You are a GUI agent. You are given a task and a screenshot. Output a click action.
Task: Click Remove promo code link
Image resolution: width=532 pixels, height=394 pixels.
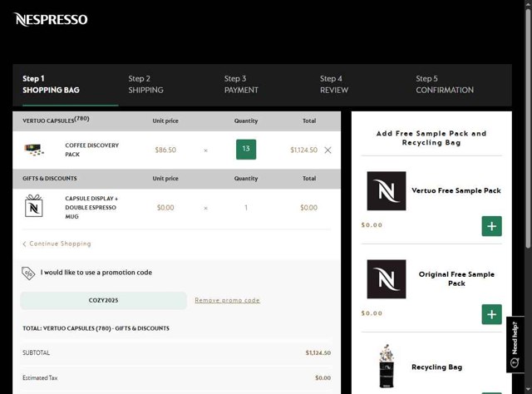coord(227,300)
